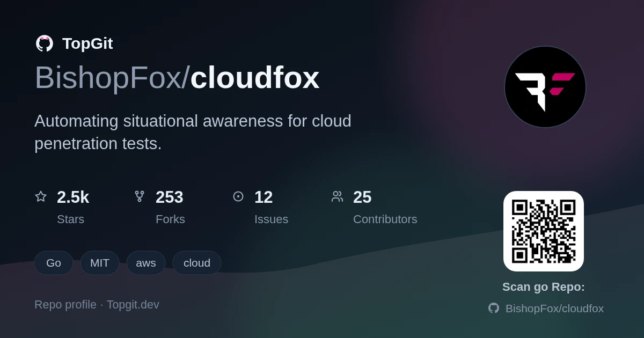Click the QR code image
Viewport: 644px width, 338px height.
click(x=544, y=231)
